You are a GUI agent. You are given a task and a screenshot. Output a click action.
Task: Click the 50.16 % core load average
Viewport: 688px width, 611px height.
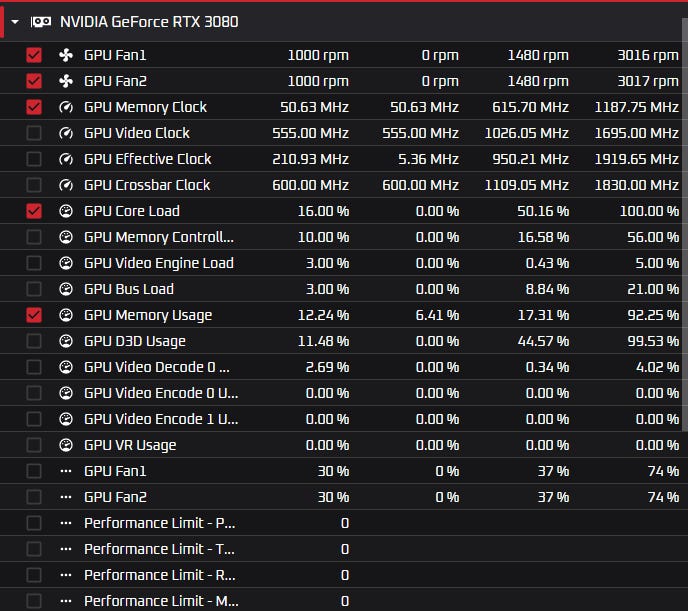click(543, 211)
